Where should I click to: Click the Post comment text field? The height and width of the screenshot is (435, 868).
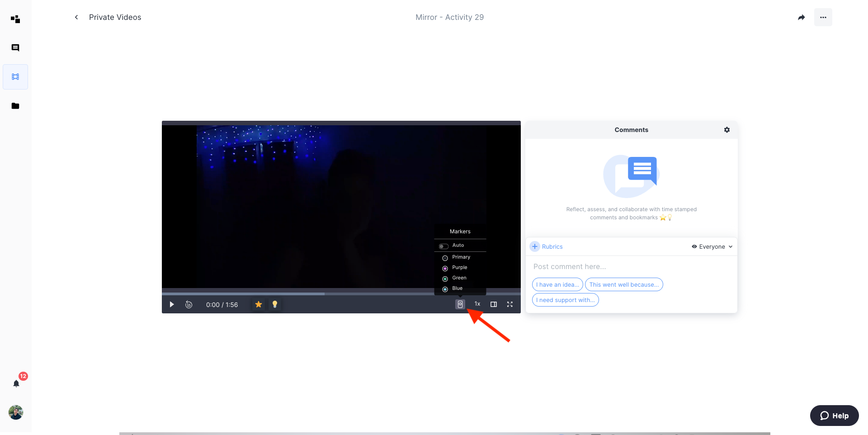coord(631,266)
